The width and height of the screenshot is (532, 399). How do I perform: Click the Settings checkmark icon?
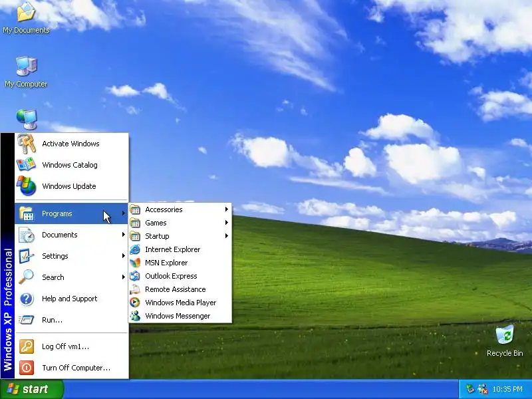(26, 256)
